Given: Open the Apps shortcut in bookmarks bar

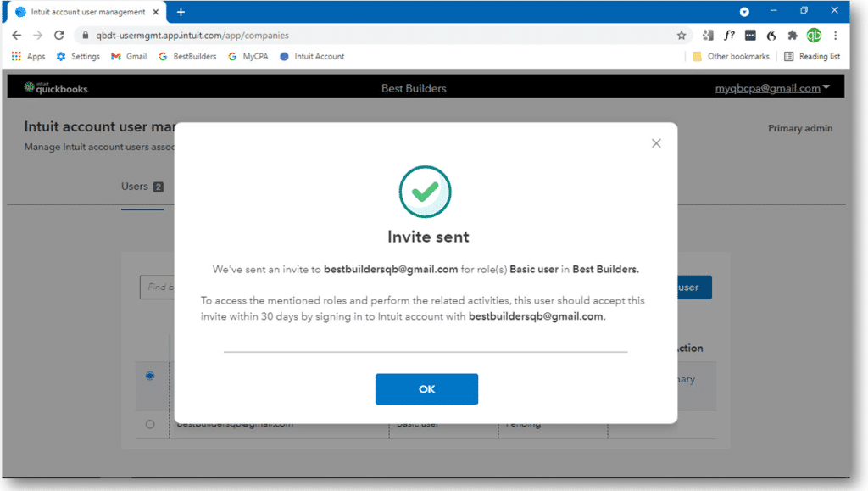Looking at the screenshot, I should click(x=28, y=56).
